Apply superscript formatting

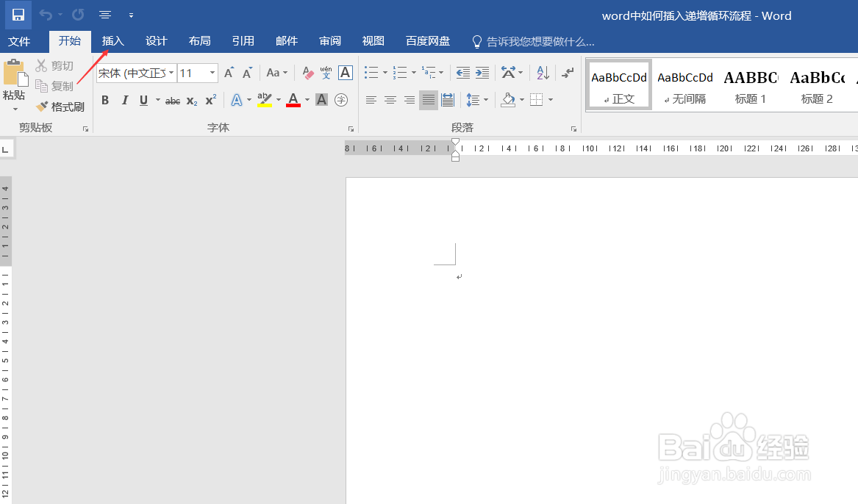tap(210, 100)
